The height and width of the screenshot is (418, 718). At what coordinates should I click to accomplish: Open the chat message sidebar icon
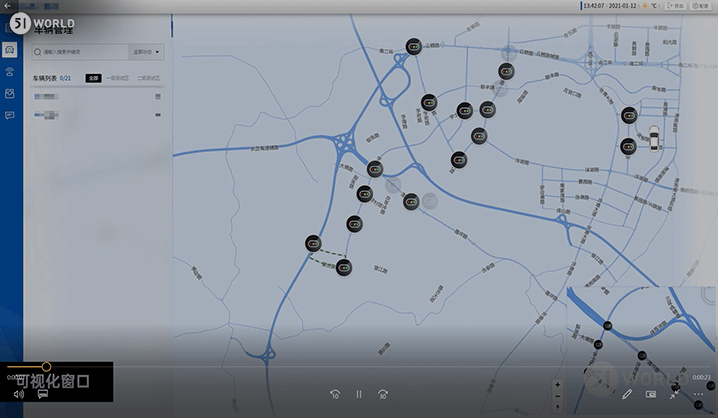(10, 115)
